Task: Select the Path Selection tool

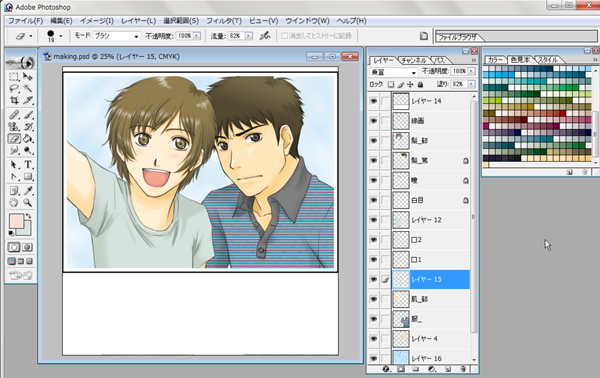Action: [x=14, y=165]
